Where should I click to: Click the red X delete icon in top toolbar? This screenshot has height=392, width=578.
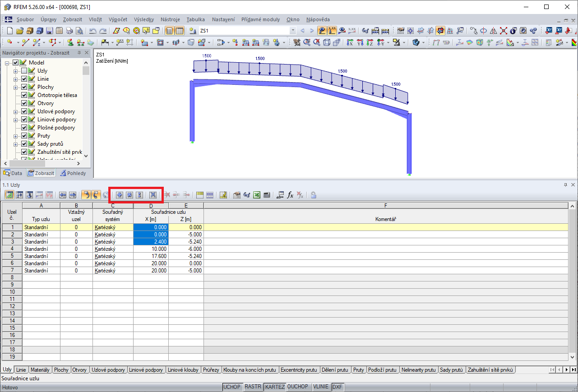[503, 31]
